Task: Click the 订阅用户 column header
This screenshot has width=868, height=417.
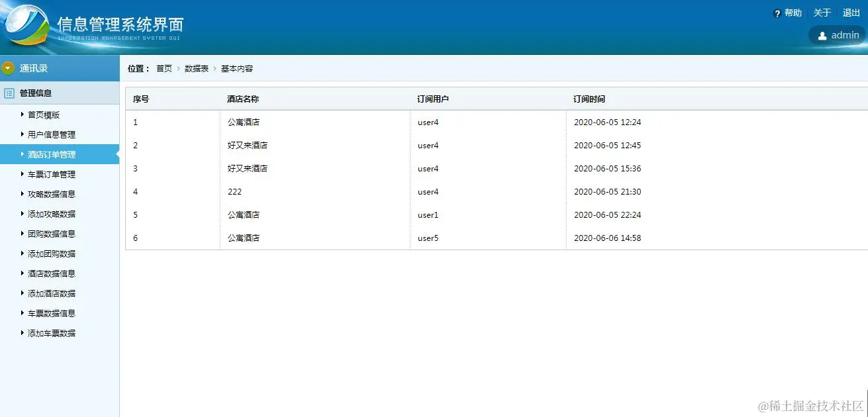Action: (434, 99)
